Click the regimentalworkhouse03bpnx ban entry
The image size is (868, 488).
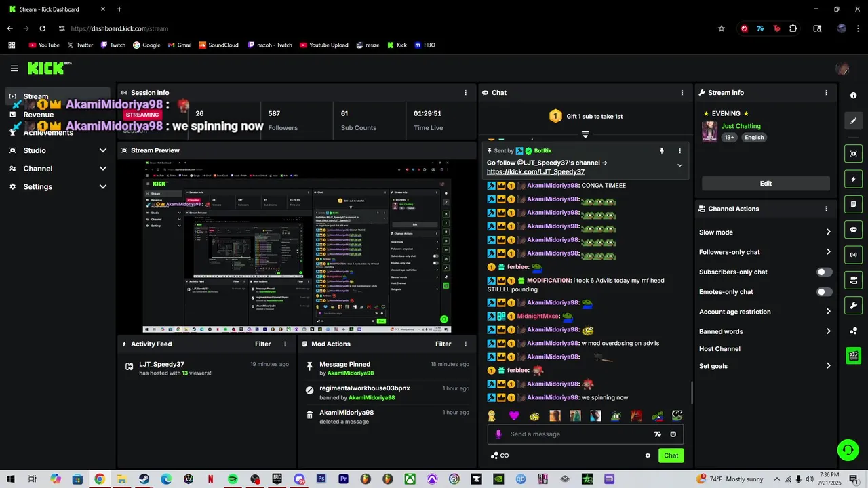pyautogui.click(x=387, y=392)
